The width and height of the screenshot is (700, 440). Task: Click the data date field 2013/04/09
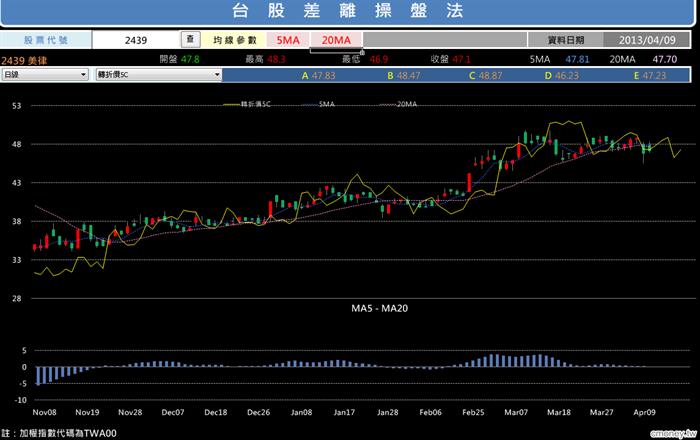[647, 40]
